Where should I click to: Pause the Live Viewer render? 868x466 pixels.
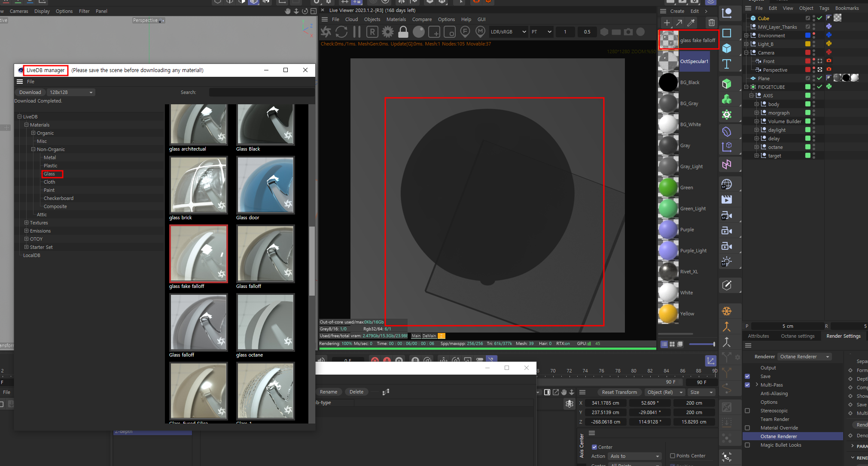coord(357,32)
